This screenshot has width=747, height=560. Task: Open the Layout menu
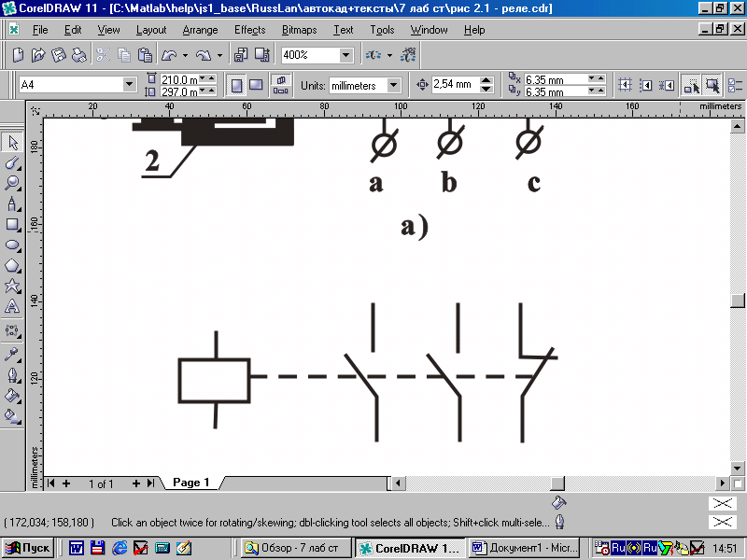151,30
